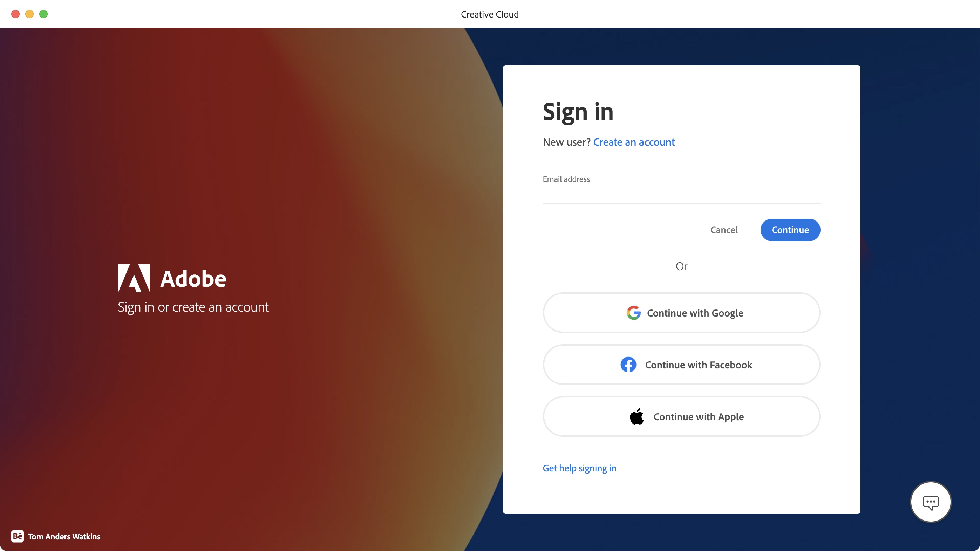980x551 pixels.
Task: Click Continue with Apple button
Action: pos(681,416)
